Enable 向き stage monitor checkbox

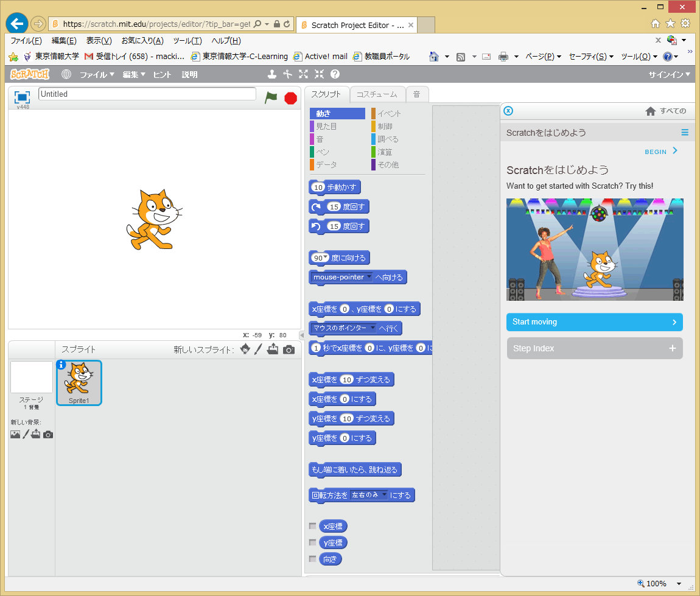[312, 559]
